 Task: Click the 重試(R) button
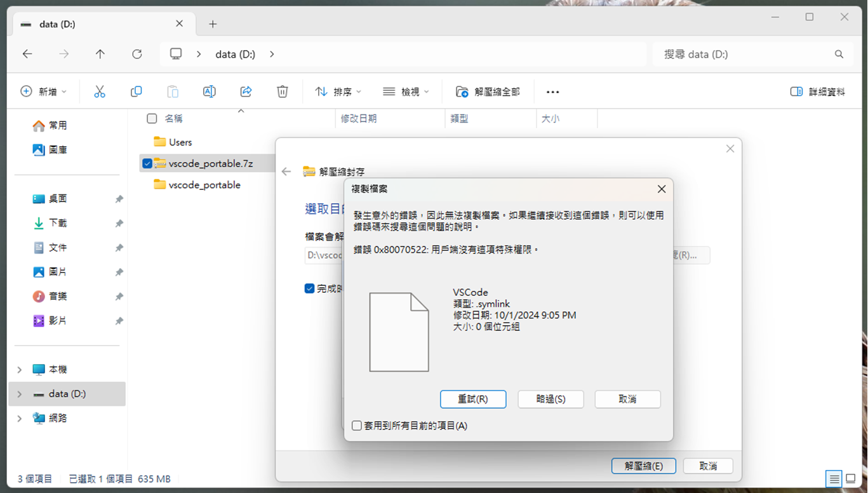[473, 399]
